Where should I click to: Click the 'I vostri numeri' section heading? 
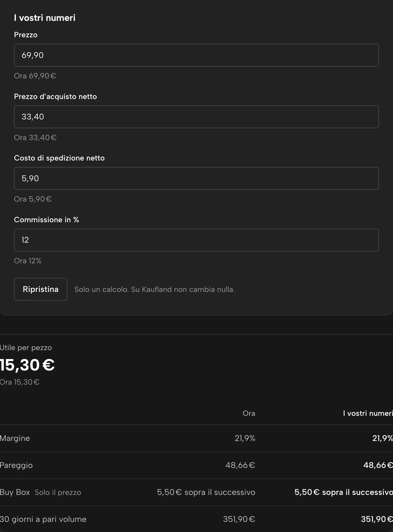click(x=45, y=18)
